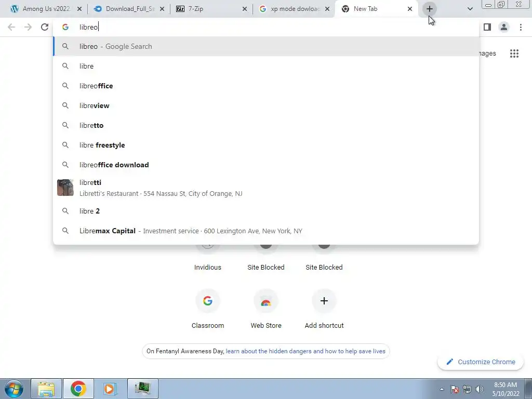
Task: Choose the 'libreoffice' suggestion
Action: click(266, 86)
